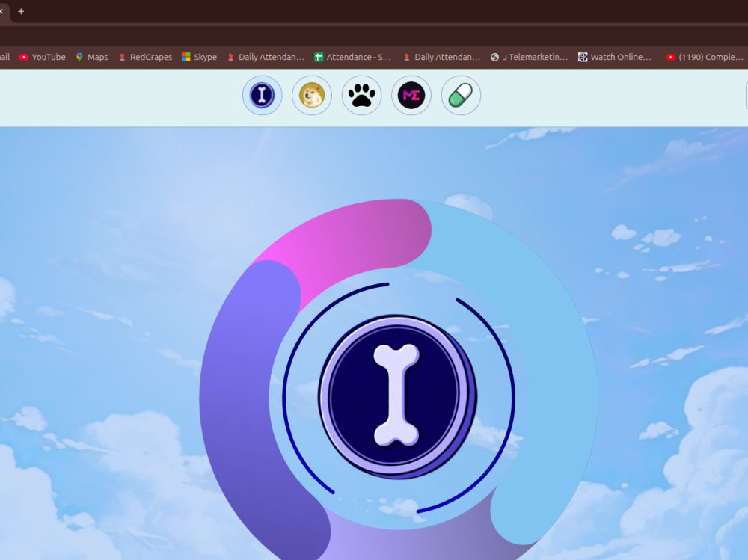This screenshot has height=560, width=748.
Task: Select the Doge coin token icon
Action: [312, 96]
